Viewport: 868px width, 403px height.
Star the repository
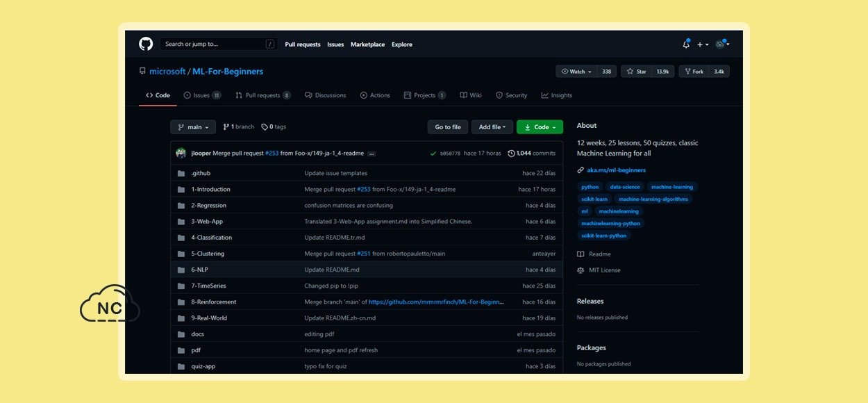tap(637, 72)
